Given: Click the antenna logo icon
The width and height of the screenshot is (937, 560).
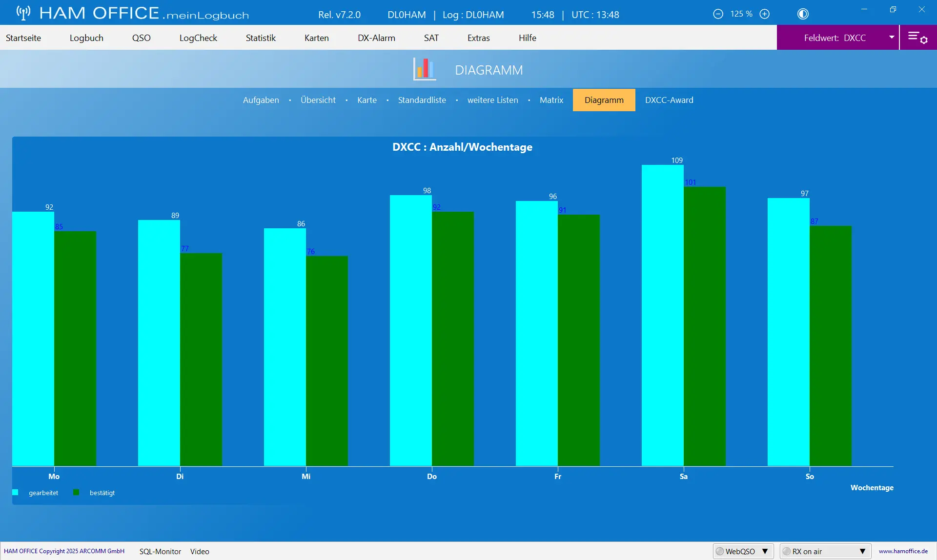Looking at the screenshot, I should (23, 13).
